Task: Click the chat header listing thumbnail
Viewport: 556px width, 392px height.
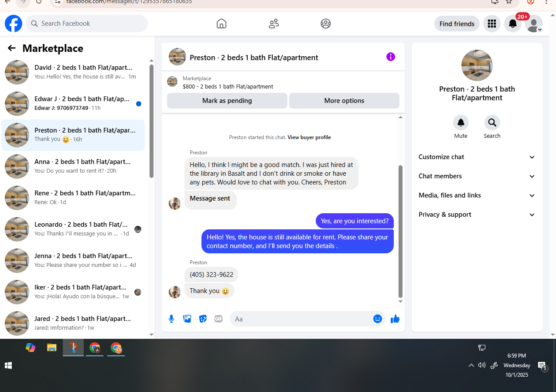Action: coord(177,57)
